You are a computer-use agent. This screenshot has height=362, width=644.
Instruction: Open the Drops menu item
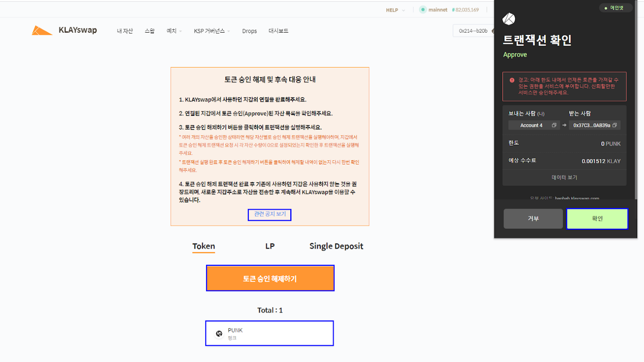[x=249, y=31]
